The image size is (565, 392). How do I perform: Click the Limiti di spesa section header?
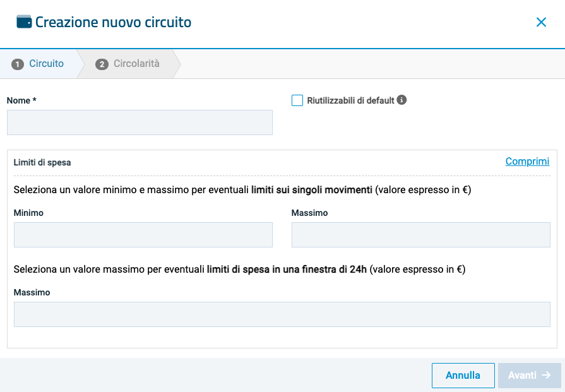42,162
